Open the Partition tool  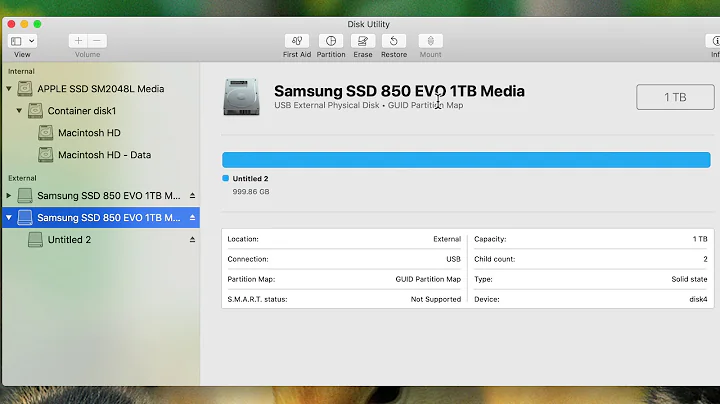tap(331, 41)
